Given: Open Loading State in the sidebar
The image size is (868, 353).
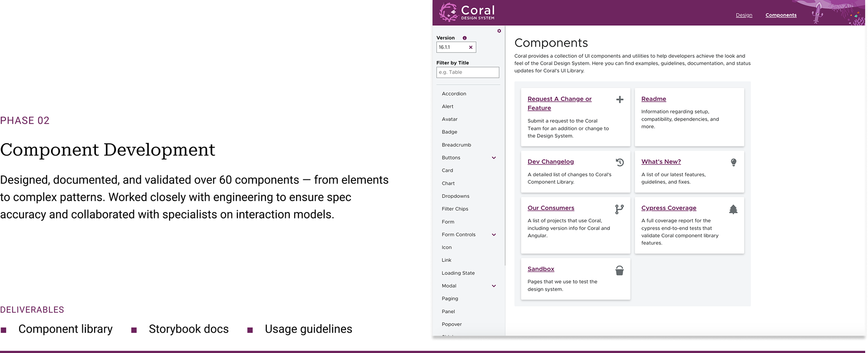Looking at the screenshot, I should pos(458,273).
